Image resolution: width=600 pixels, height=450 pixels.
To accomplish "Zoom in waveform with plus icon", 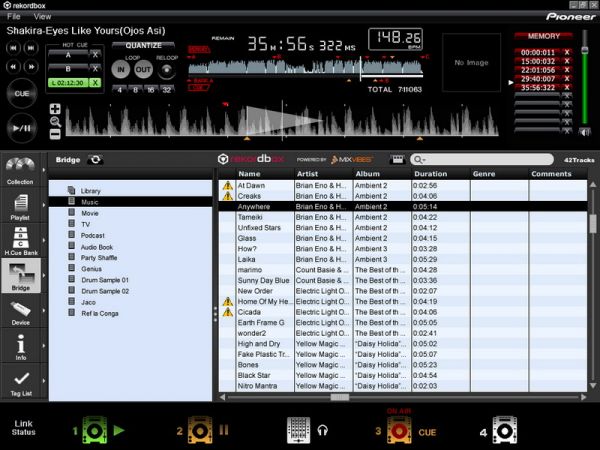I will (x=55, y=109).
